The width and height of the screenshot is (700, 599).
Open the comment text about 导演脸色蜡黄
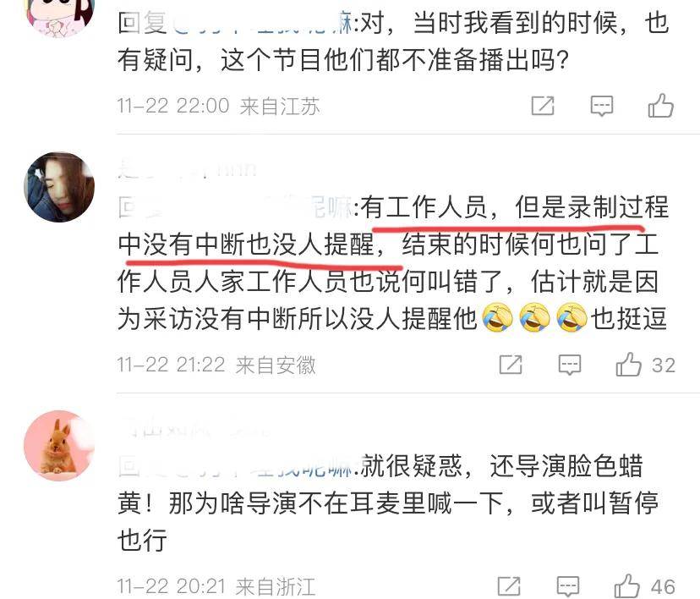click(388, 503)
